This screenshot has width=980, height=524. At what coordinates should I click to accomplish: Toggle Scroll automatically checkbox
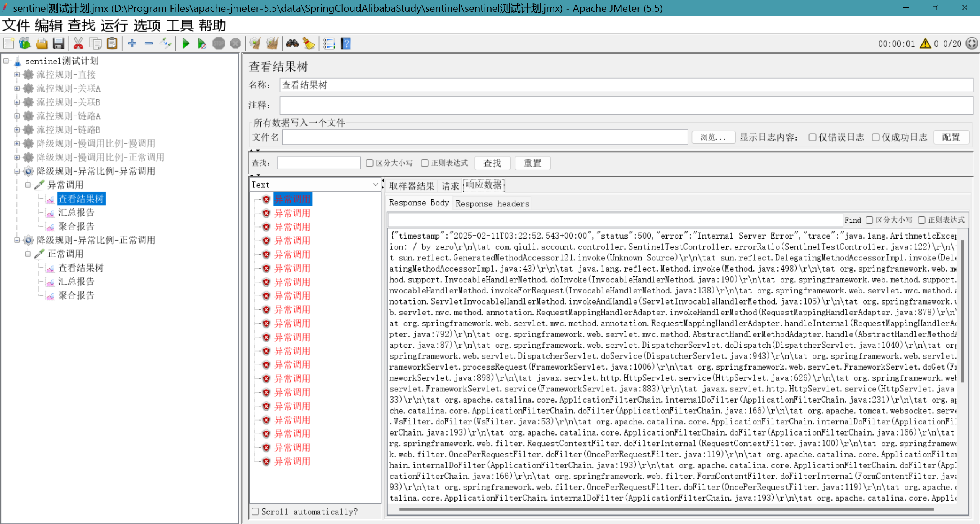255,511
